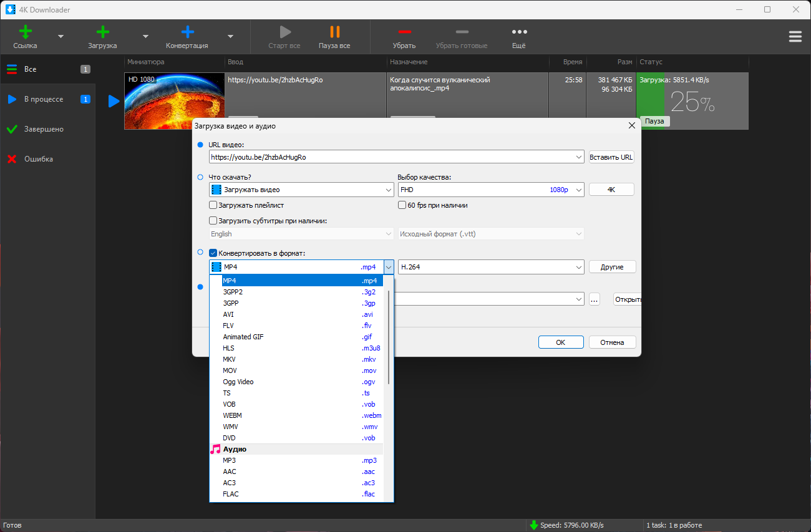Click the Убрать готовые toolbar icon
Image resolution: width=811 pixels, height=532 pixels.
click(462, 32)
